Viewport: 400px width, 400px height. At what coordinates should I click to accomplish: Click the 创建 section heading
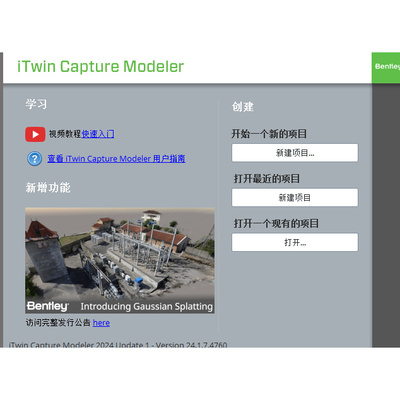[x=243, y=107]
